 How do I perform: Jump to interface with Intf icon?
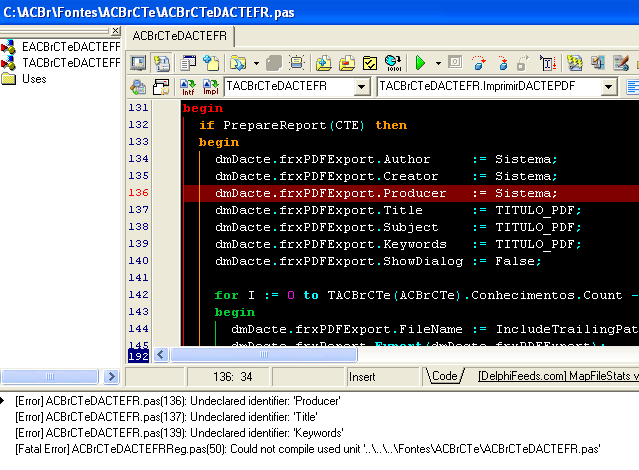[x=188, y=87]
